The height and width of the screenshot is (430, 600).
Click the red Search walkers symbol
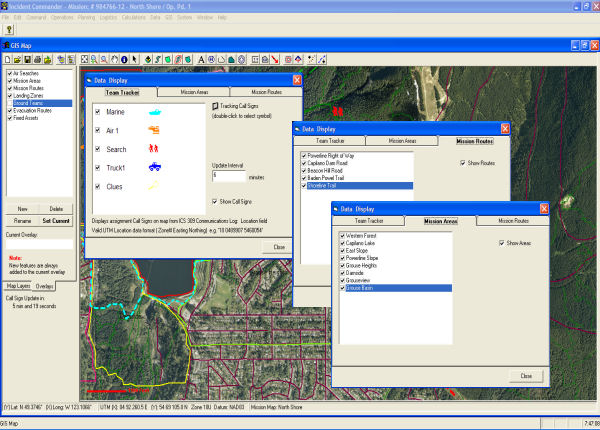[x=153, y=148]
